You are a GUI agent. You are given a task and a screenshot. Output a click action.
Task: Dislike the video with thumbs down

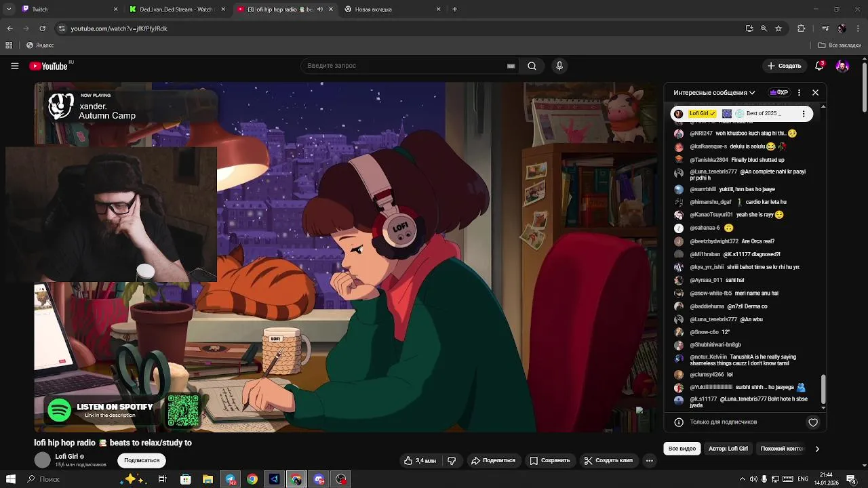click(452, 460)
